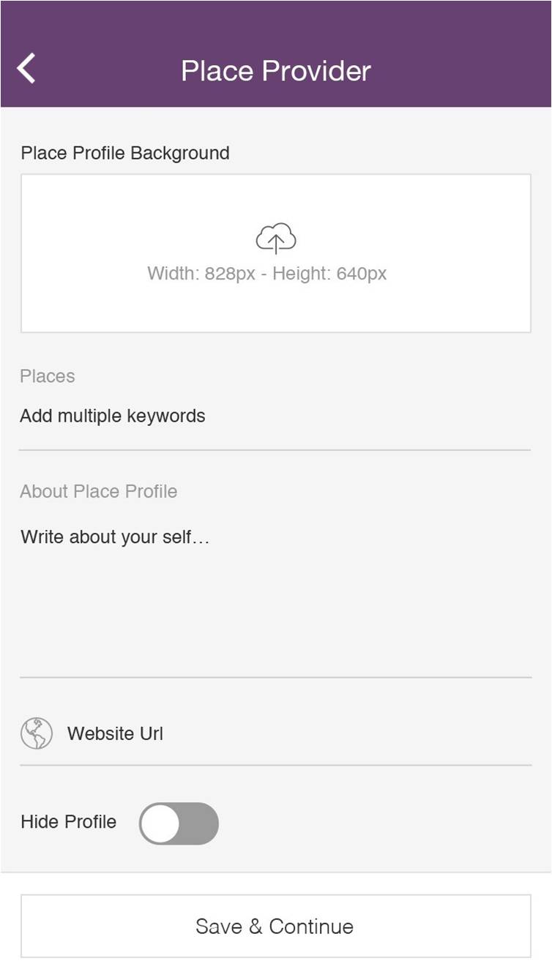Tap the About Place Profile label

(99, 491)
